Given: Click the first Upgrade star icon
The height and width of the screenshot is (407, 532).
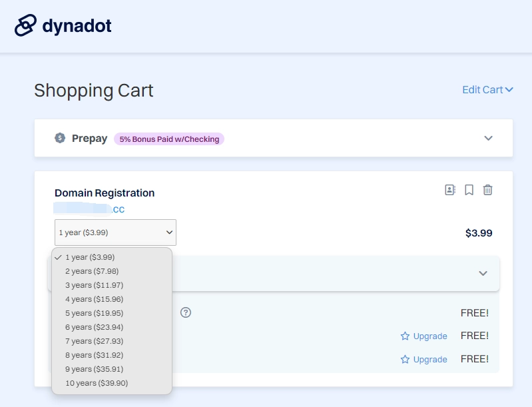Looking at the screenshot, I should tap(405, 336).
